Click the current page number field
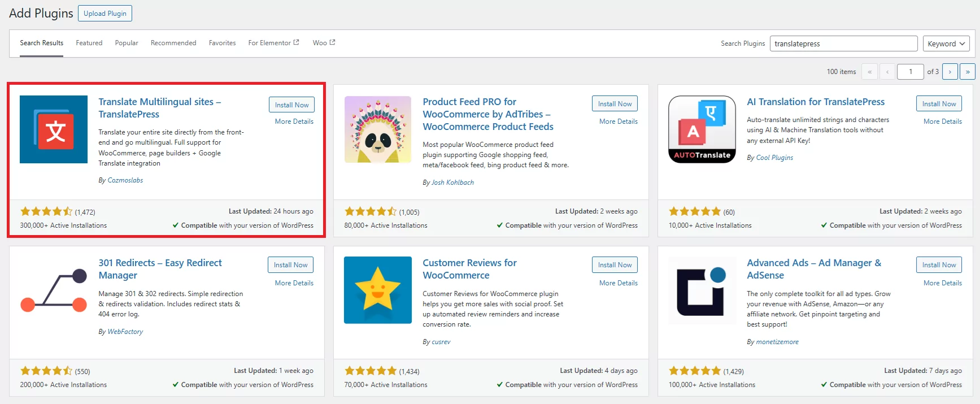Viewport: 980px width, 404px height. click(x=910, y=72)
